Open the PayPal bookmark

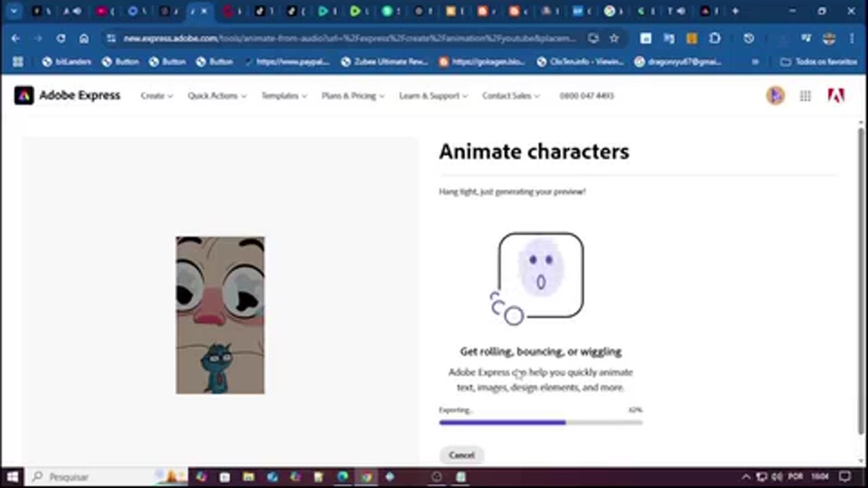click(287, 62)
